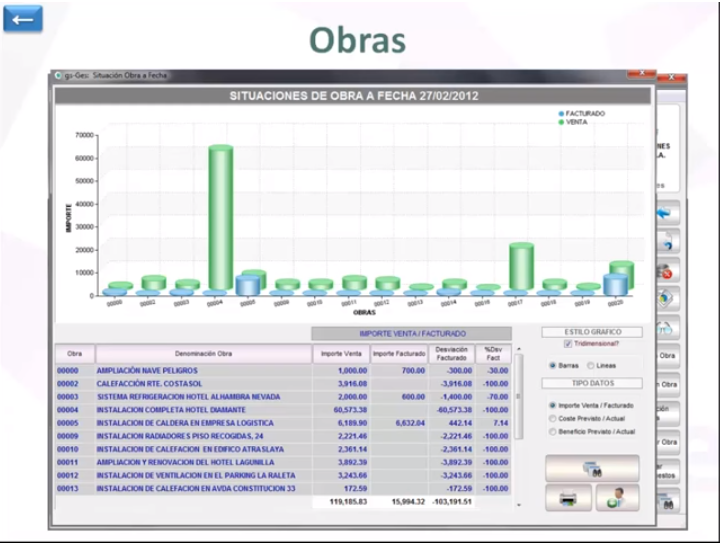Click the tall green bar for obra 00004

220,220
